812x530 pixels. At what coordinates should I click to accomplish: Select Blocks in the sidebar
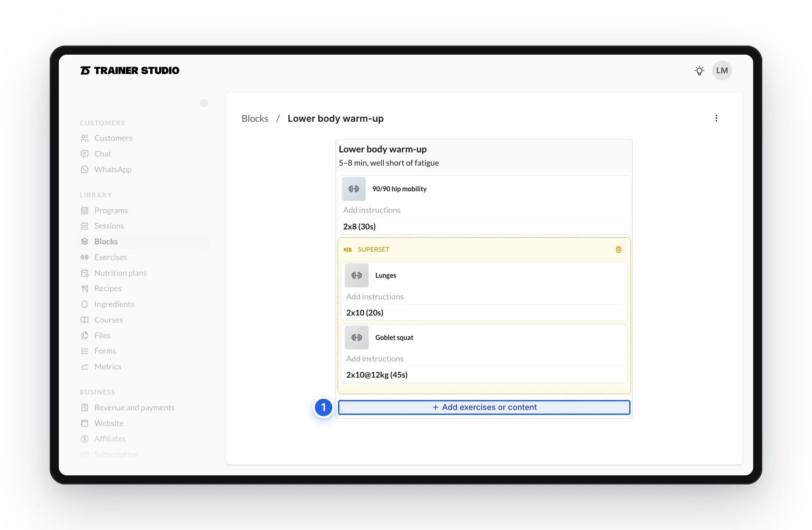143,241
